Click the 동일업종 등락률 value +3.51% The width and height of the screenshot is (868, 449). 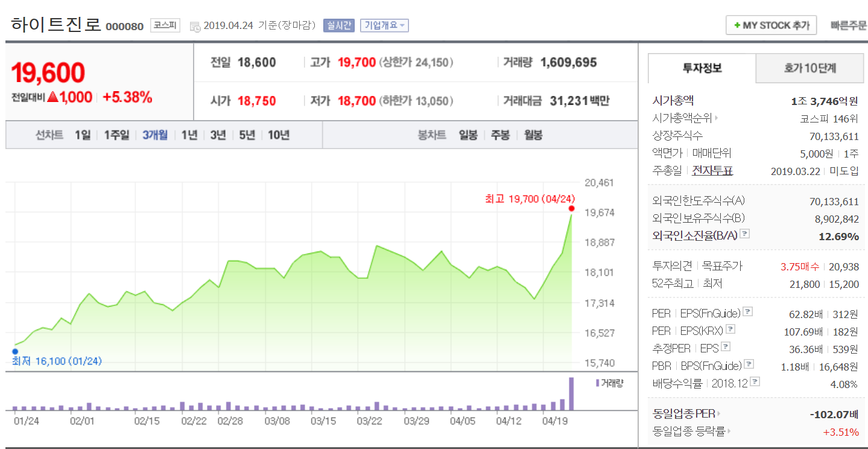point(840,431)
